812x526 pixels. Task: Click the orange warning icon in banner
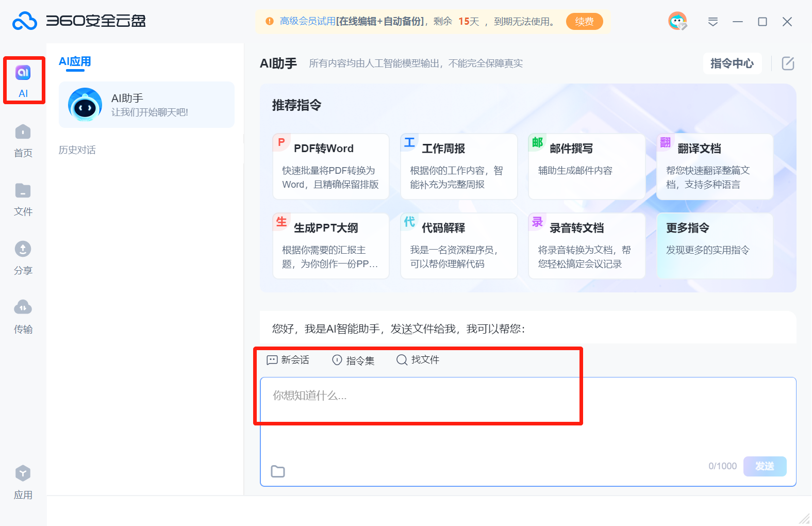(x=269, y=22)
